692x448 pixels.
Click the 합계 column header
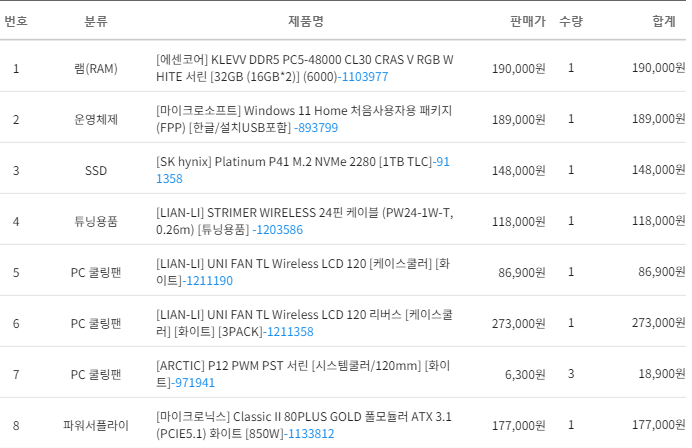[x=663, y=21]
